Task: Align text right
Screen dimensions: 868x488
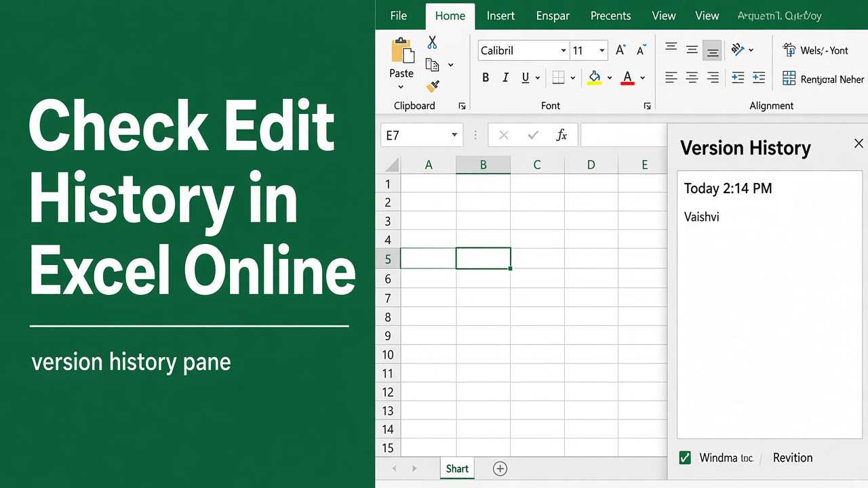Action: click(x=713, y=78)
